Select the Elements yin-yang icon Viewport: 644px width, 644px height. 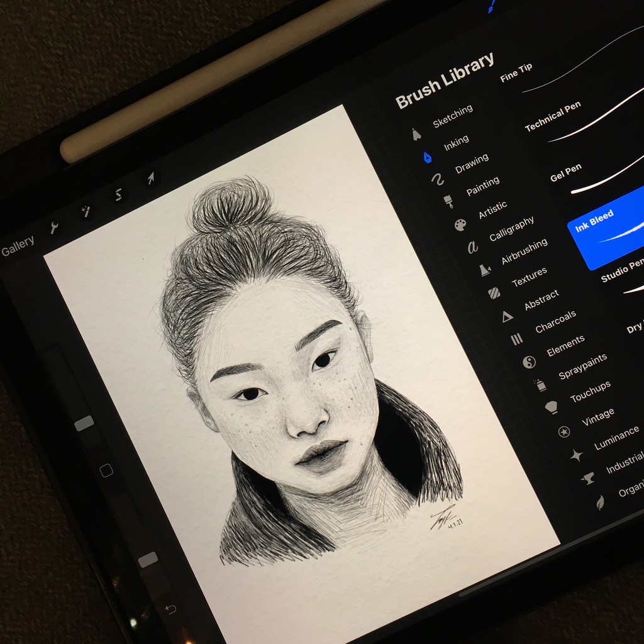[529, 362]
